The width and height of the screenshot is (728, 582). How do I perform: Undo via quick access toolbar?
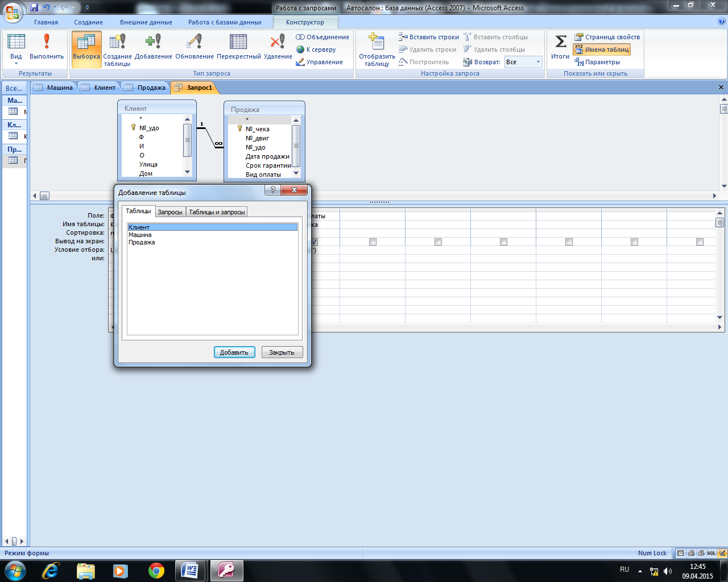pos(47,8)
